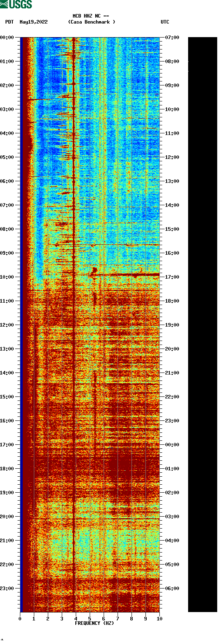Viewport: 220px width, 644px height.
Task: Select the station title MCB HHZ NC --
Action: point(91,16)
